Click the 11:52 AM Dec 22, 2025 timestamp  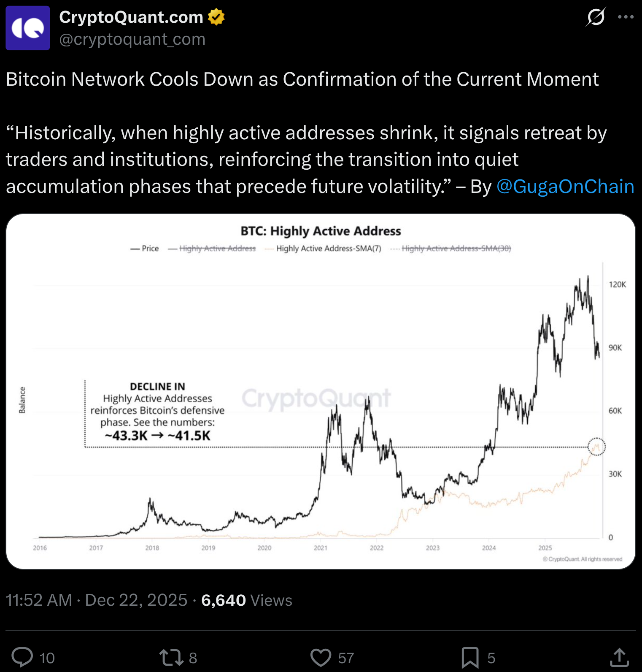(x=97, y=600)
